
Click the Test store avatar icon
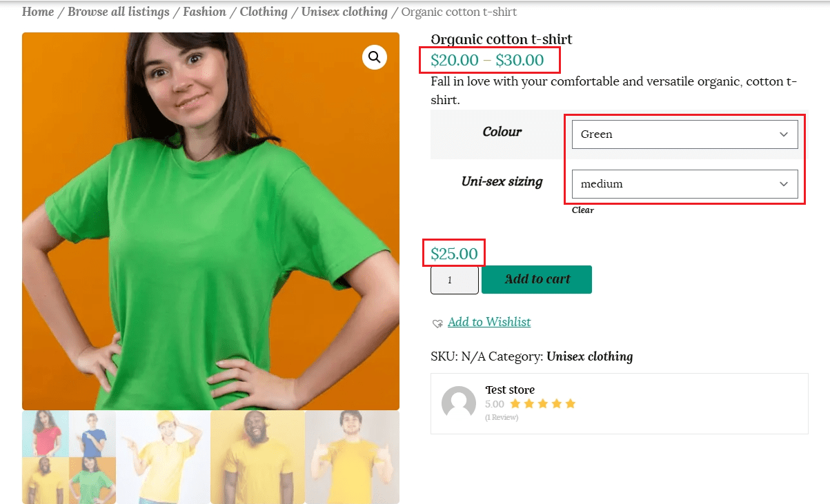click(x=459, y=403)
